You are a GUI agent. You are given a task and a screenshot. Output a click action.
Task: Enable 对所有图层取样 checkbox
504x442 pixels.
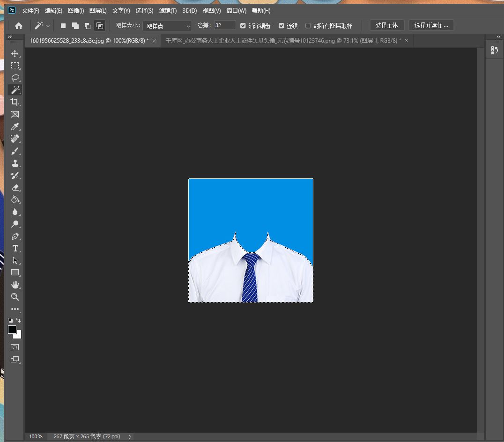pos(308,26)
